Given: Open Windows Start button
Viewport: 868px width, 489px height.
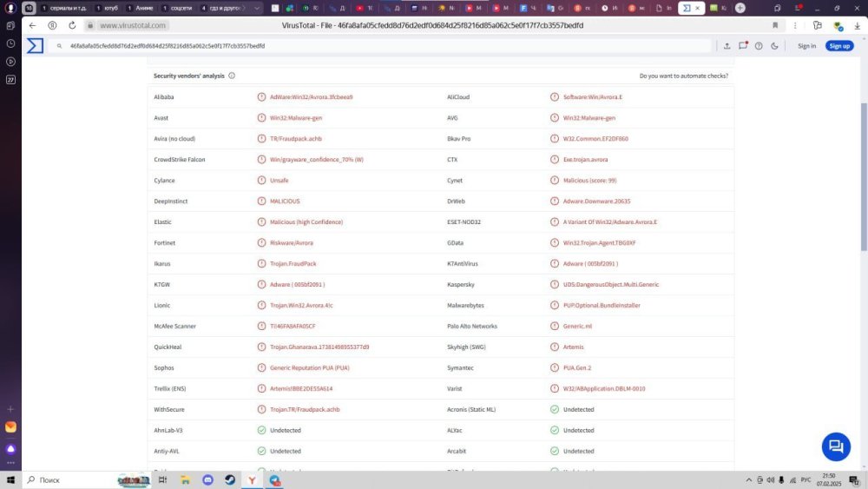Looking at the screenshot, I should coord(10,479).
